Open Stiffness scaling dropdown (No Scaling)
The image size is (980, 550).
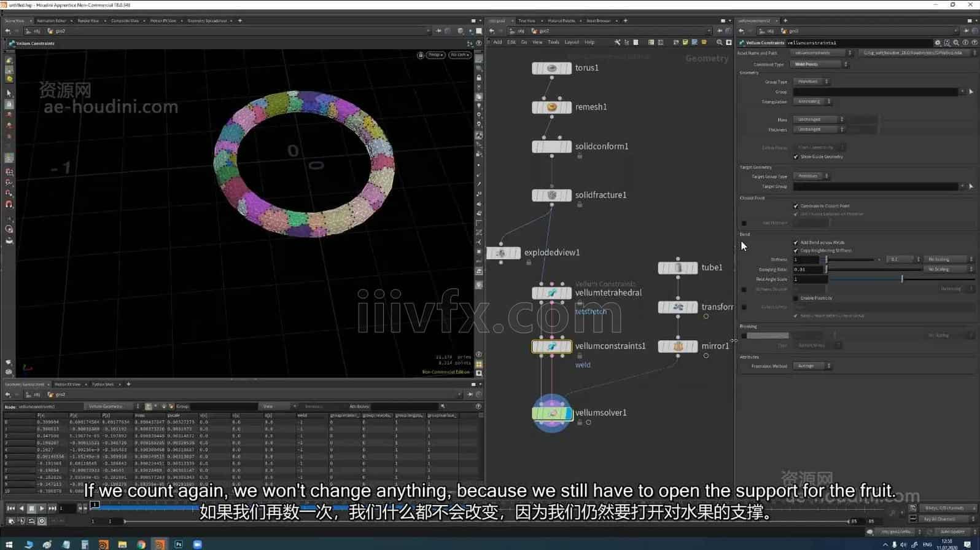[x=949, y=260]
